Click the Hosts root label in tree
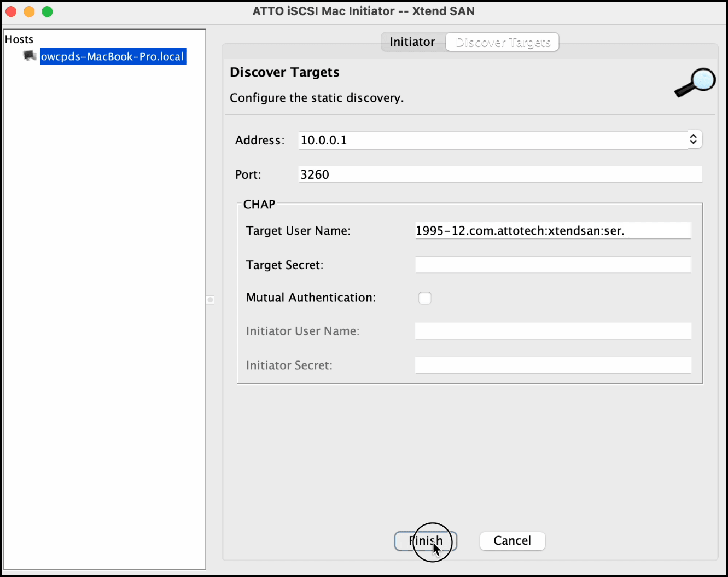Image resolution: width=728 pixels, height=577 pixels. [19, 39]
